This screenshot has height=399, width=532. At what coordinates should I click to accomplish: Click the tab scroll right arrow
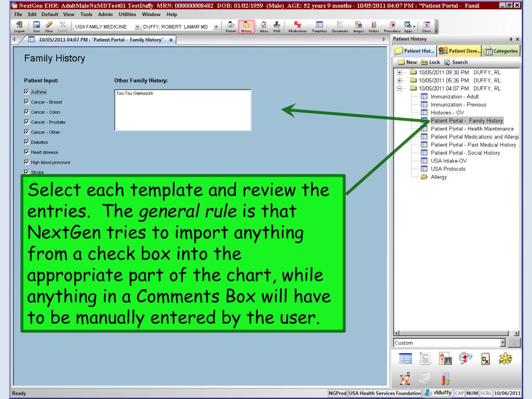click(x=384, y=39)
